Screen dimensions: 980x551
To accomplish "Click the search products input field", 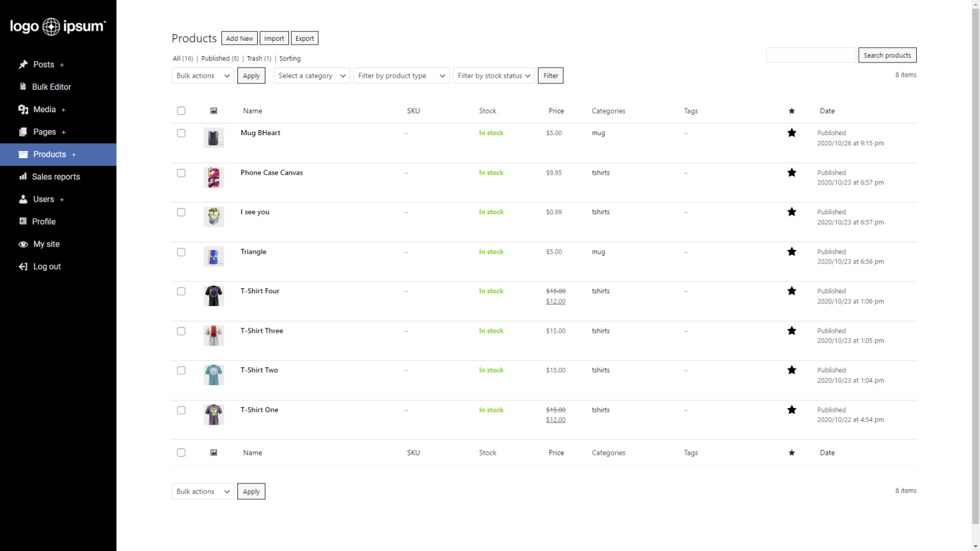I will (811, 55).
